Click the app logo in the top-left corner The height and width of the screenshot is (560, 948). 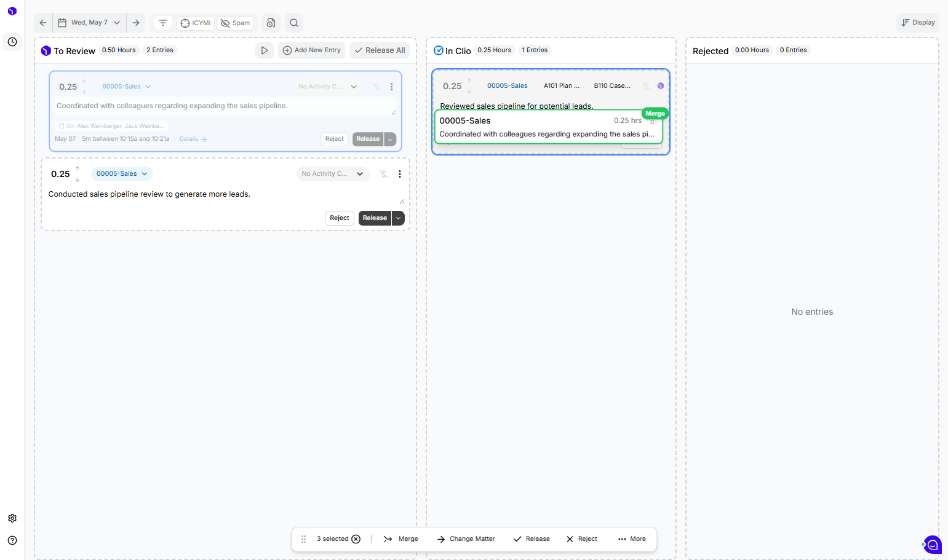[12, 11]
